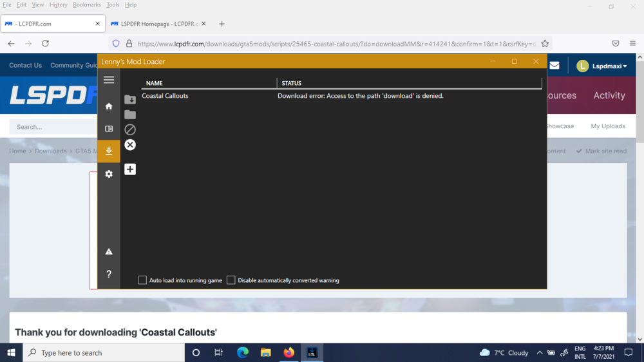Click the tracking protection shield icon

point(116,44)
